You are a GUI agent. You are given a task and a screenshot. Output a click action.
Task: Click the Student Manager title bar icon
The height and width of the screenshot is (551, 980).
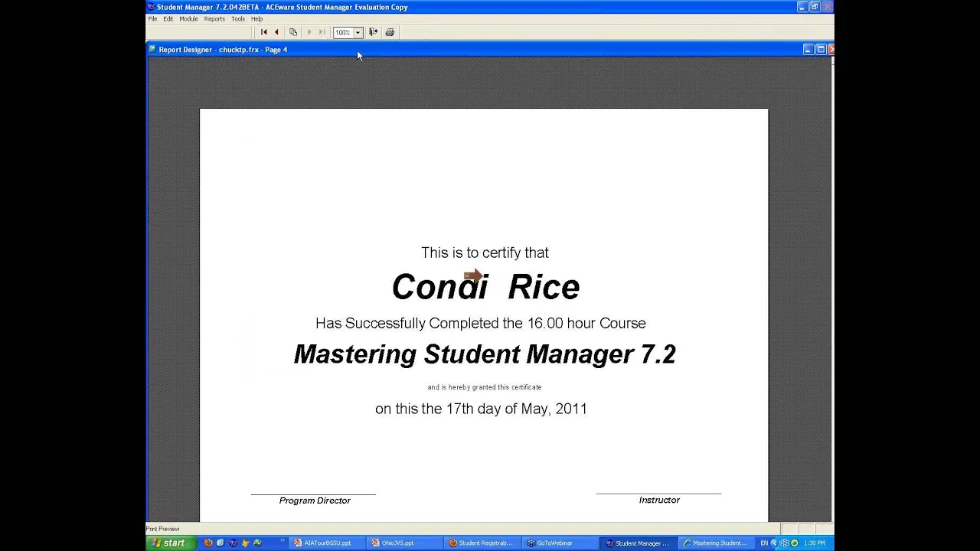[x=151, y=7]
